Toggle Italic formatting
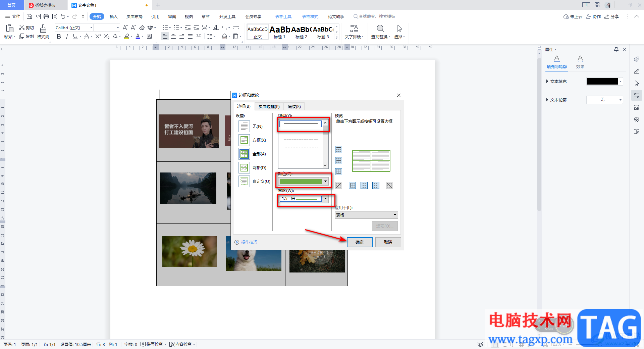The height and width of the screenshot is (349, 644). click(x=67, y=36)
